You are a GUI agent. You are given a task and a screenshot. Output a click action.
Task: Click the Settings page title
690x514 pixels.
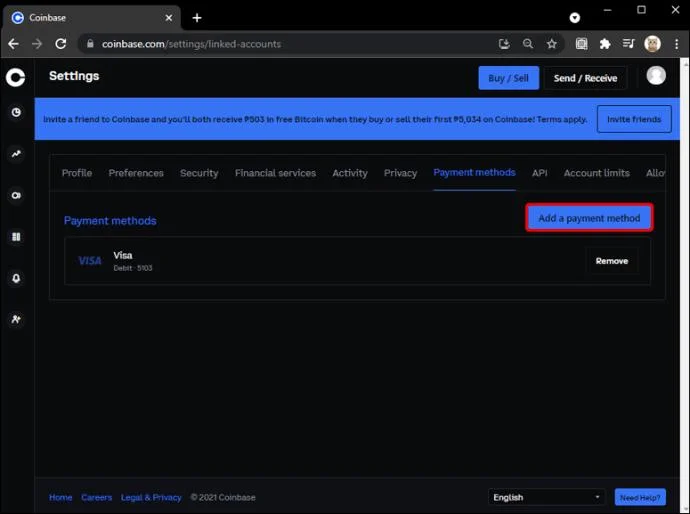tap(74, 76)
